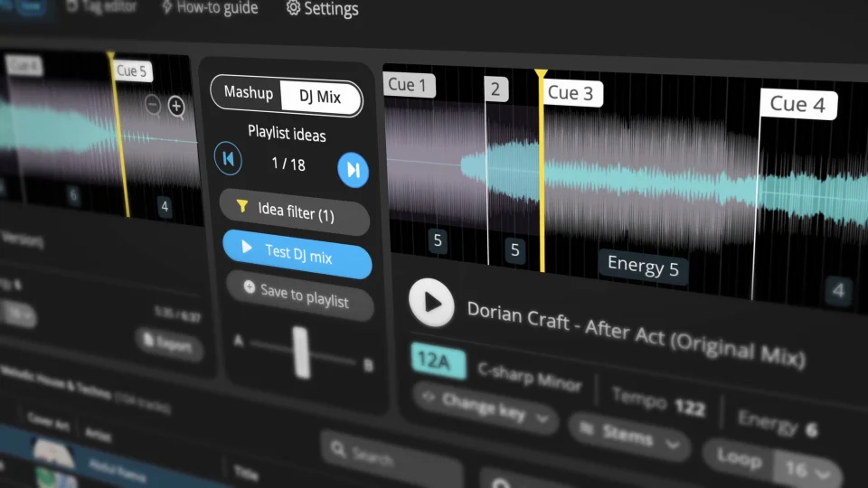868x488 pixels.
Task: Open the Tag editor tab
Action: [x=101, y=6]
